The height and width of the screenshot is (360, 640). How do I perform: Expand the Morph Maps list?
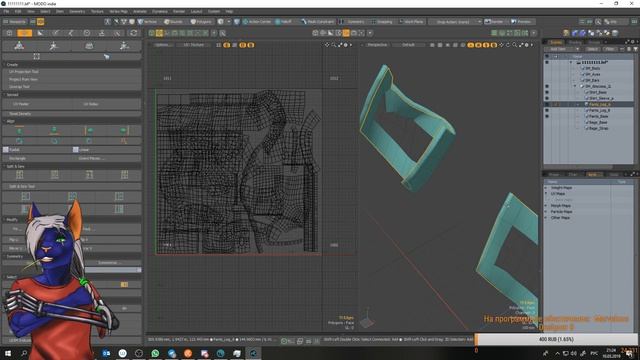(x=546, y=206)
